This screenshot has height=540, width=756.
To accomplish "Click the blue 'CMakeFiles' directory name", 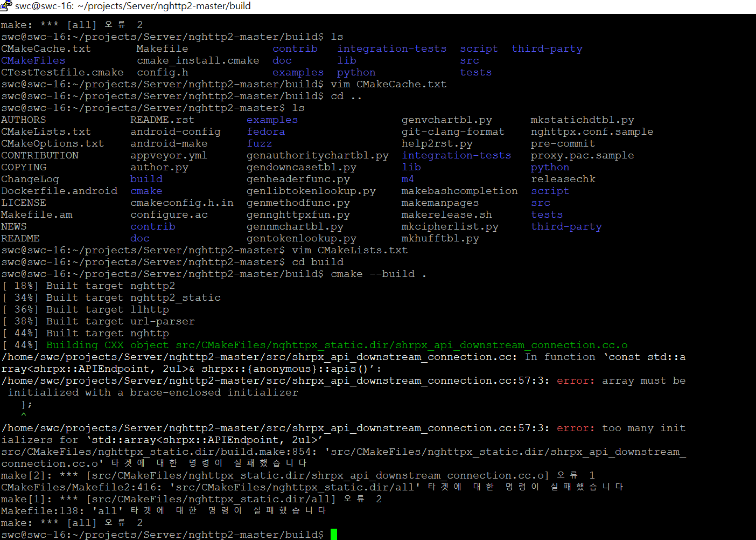I will [x=33, y=60].
